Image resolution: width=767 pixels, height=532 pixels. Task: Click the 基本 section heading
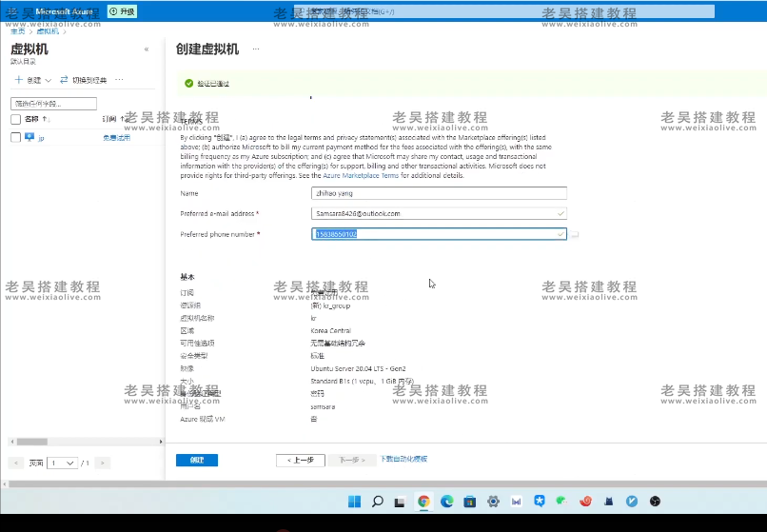tap(187, 277)
